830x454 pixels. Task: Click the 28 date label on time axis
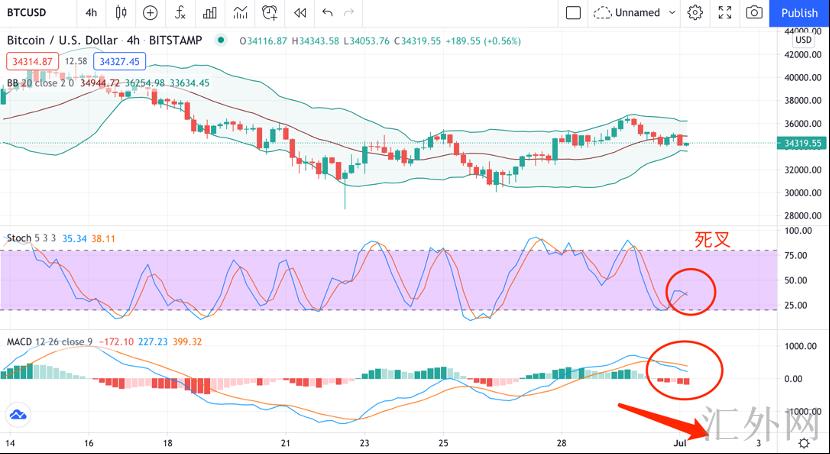(x=562, y=442)
